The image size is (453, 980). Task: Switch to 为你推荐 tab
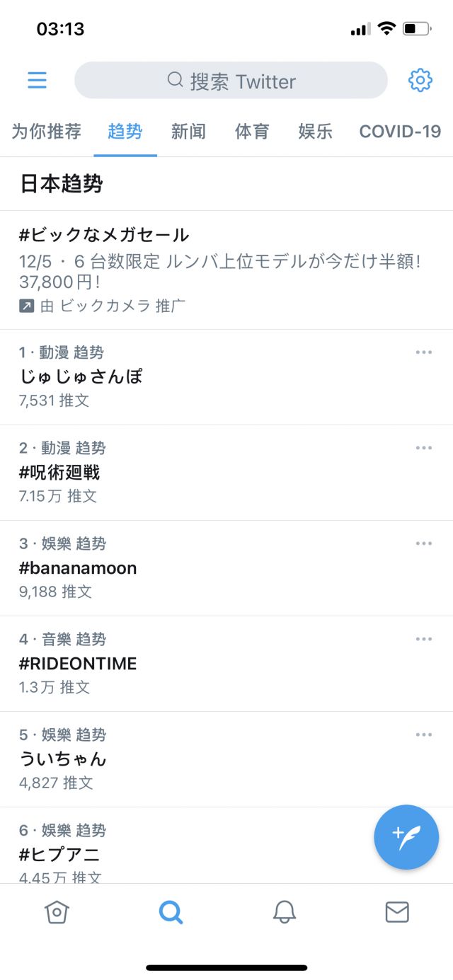[47, 132]
